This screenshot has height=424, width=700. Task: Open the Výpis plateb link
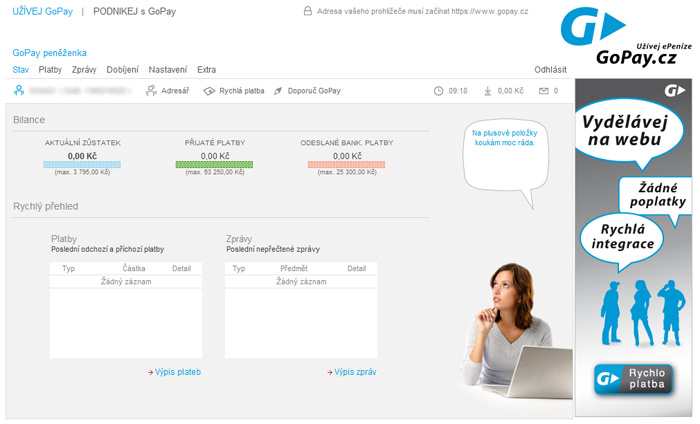pyautogui.click(x=178, y=372)
